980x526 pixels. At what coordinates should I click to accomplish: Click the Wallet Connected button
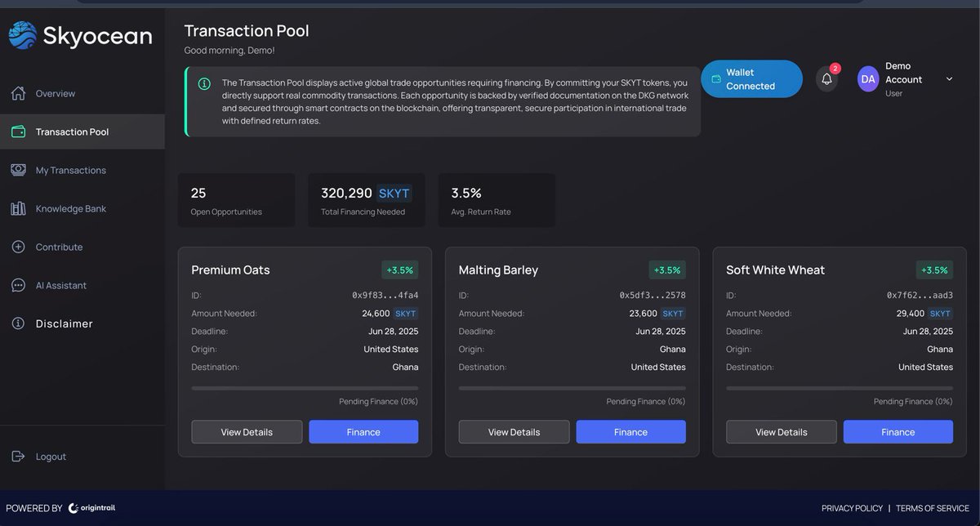pyautogui.click(x=751, y=79)
